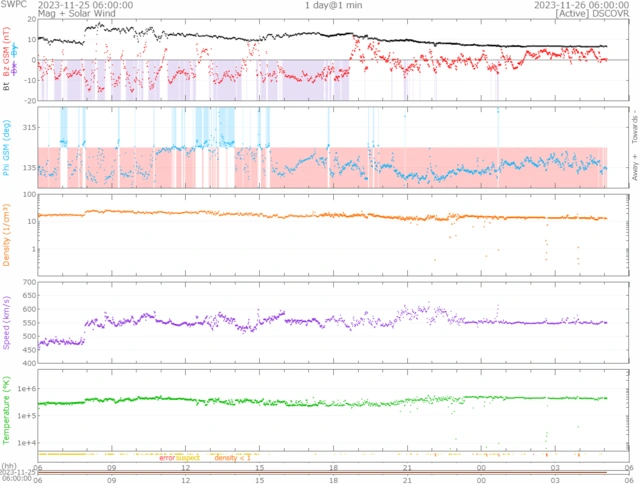Click inside the green Temperature plot panel

point(333,410)
